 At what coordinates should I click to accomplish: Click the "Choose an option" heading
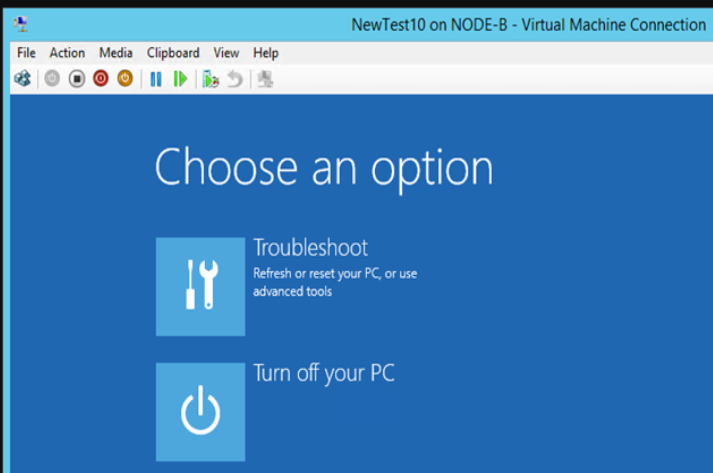324,168
